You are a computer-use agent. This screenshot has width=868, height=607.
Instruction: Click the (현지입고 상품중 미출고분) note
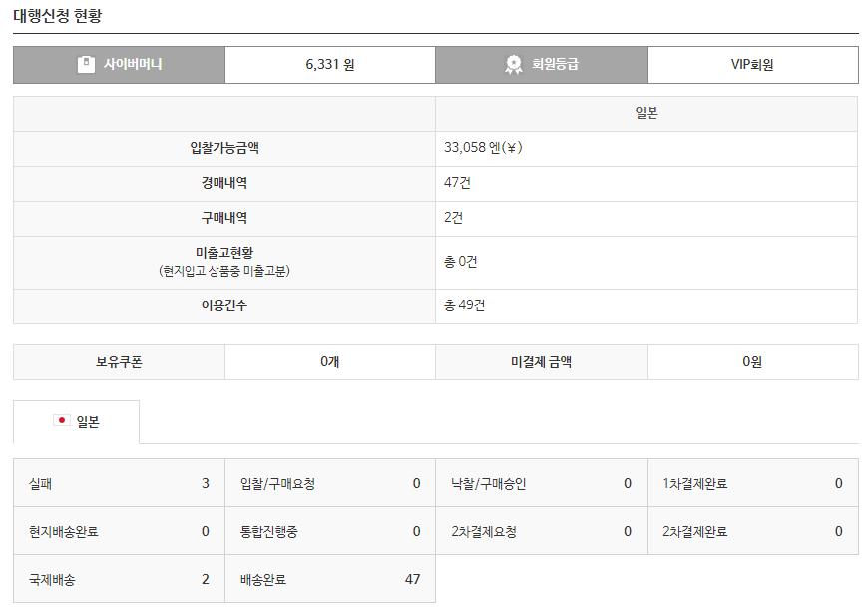[x=224, y=271]
